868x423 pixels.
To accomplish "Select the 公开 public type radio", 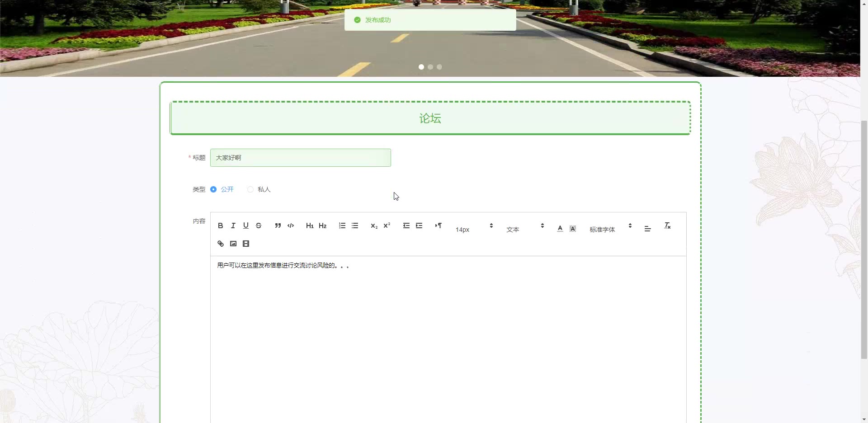I will pyautogui.click(x=213, y=189).
